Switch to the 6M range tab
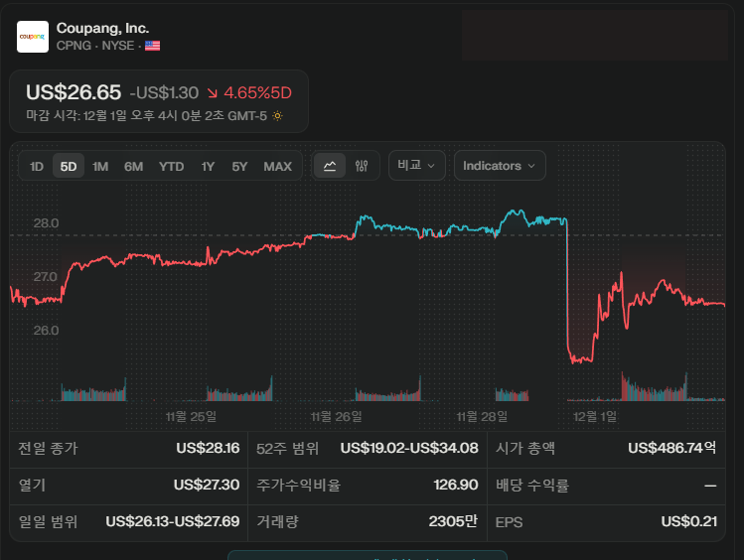This screenshot has width=744, height=560. [x=133, y=167]
